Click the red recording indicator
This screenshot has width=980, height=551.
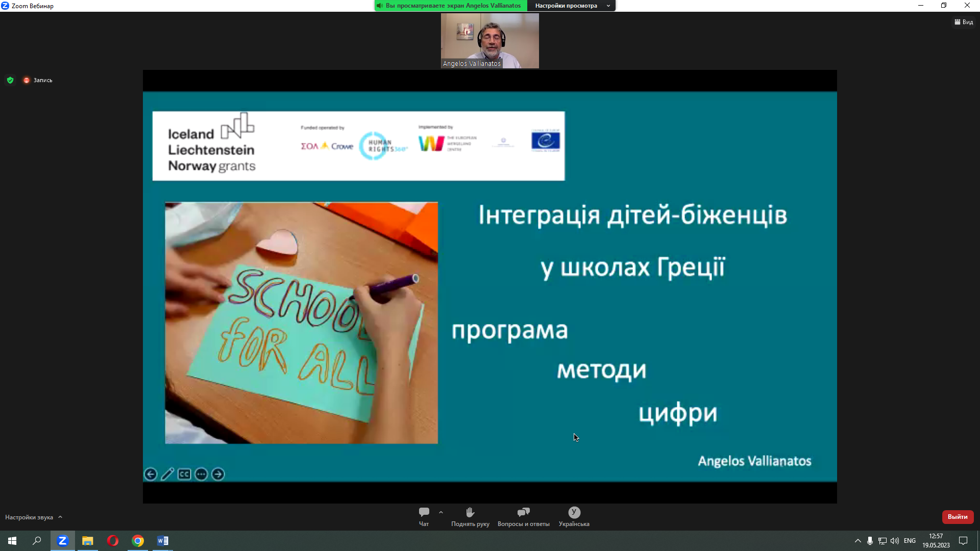[x=27, y=80]
